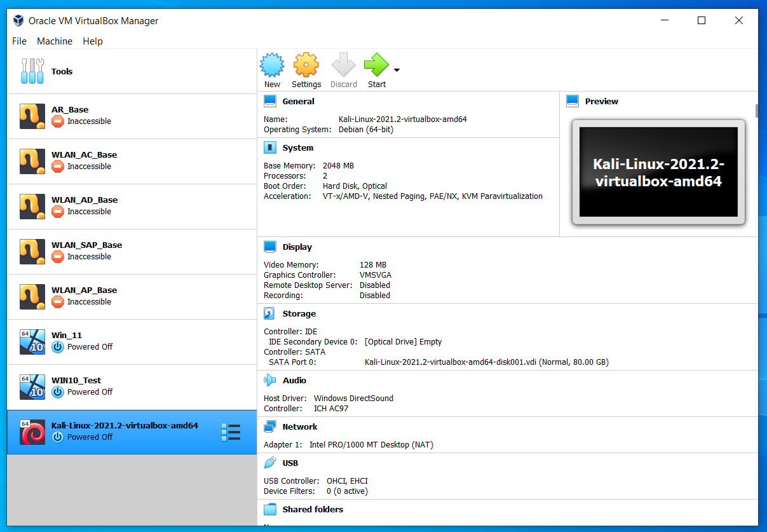This screenshot has height=532, width=767.
Task: Open the Tools wrench and screwdriver icon
Action: coord(32,71)
